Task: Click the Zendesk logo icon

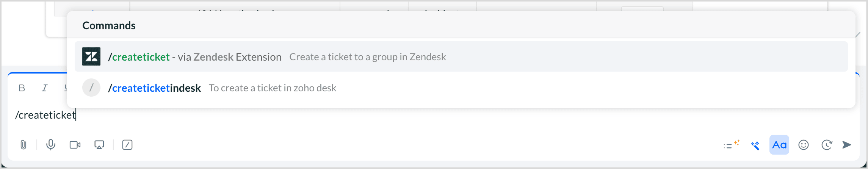Action: (x=91, y=56)
